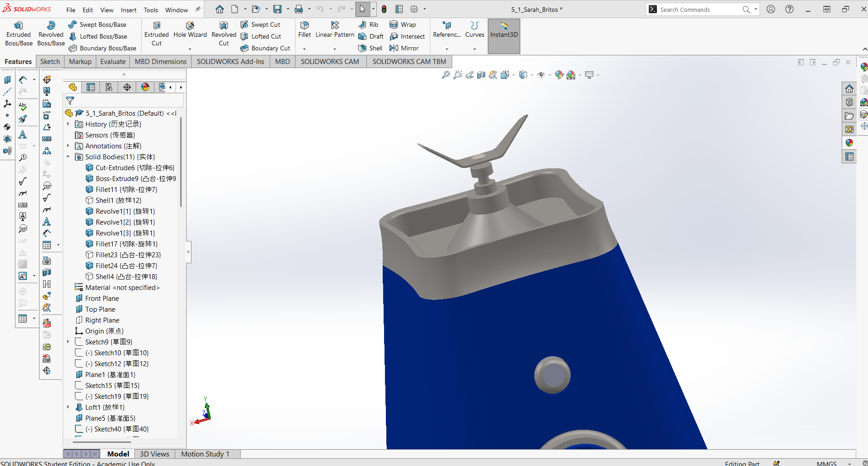Open the DisplayManager tab

coord(145,87)
